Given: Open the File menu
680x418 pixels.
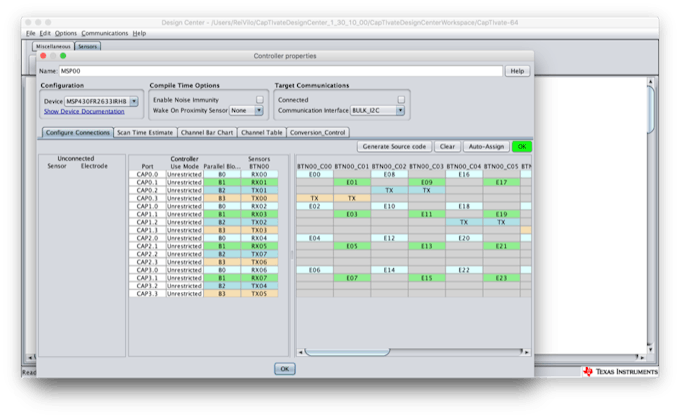Looking at the screenshot, I should click(30, 33).
